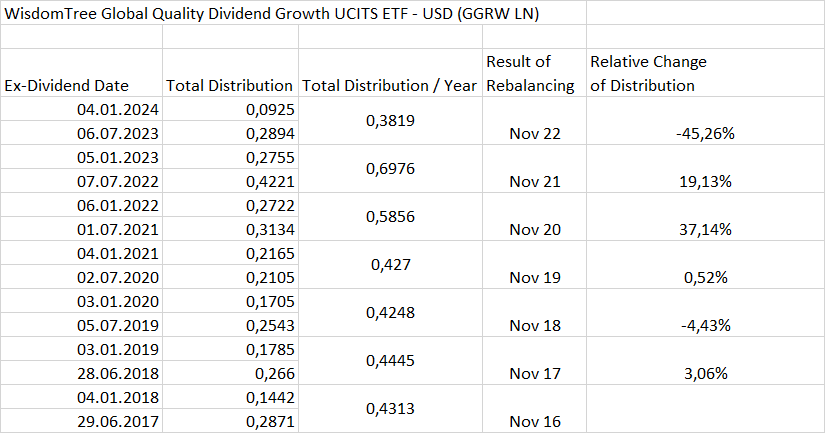
Task: Click the Nov 22 rebalancing cell
Action: 535,133
